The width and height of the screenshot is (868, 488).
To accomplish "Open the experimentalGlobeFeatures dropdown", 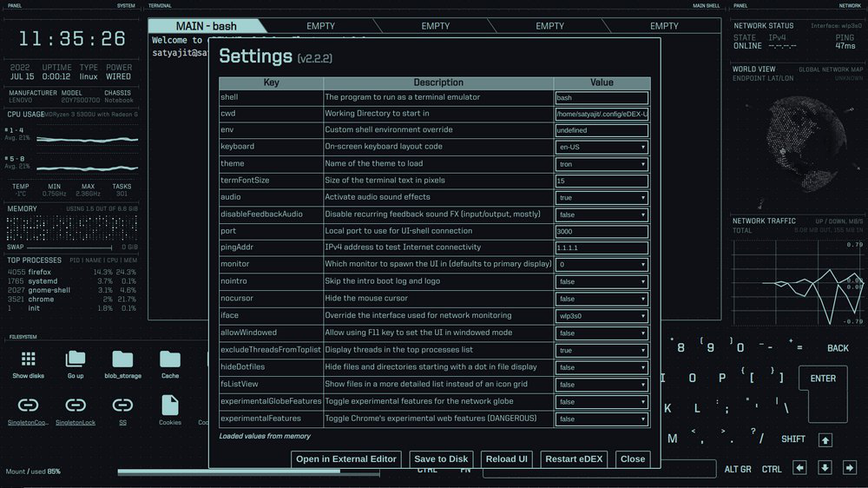I will point(602,402).
